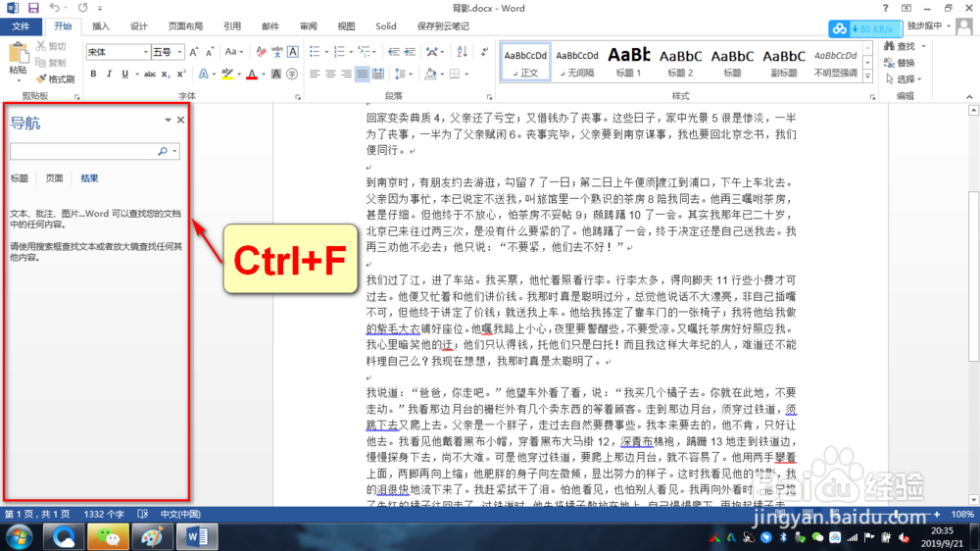Screen dimensions: 980x551
Task: Toggle Italic formatting
Action: point(109,75)
